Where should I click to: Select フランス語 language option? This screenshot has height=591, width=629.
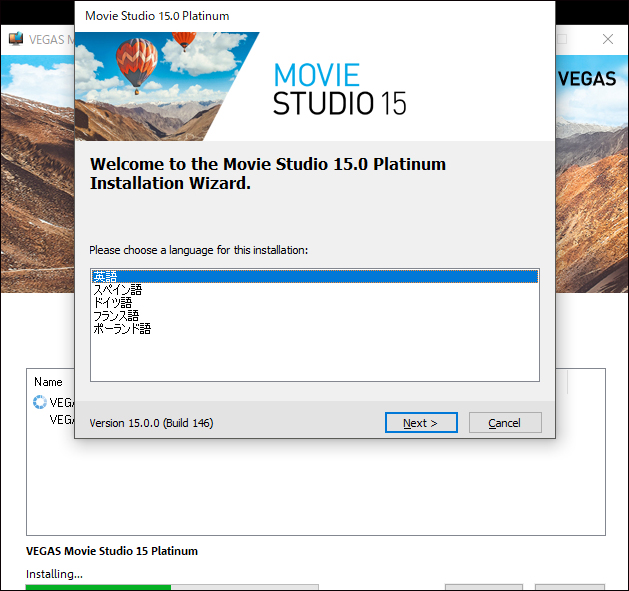click(x=116, y=315)
